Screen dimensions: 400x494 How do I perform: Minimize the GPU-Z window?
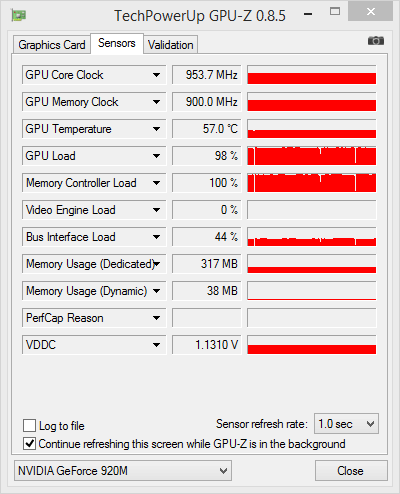coord(308,14)
